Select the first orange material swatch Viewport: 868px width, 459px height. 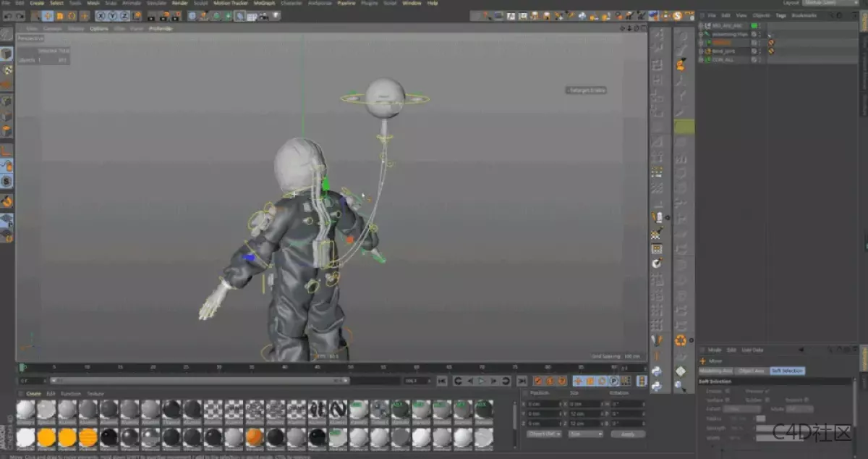(x=46, y=437)
